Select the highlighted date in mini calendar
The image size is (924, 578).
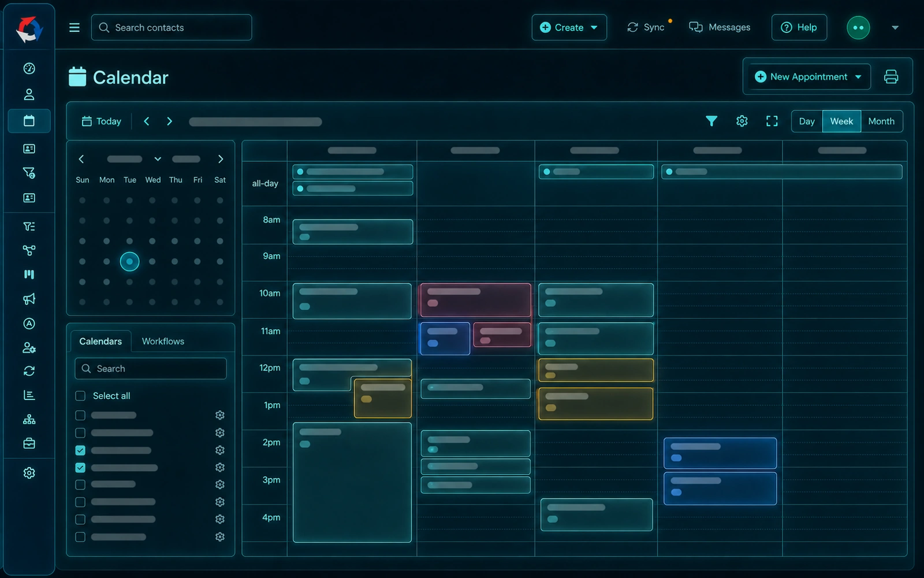(x=129, y=262)
